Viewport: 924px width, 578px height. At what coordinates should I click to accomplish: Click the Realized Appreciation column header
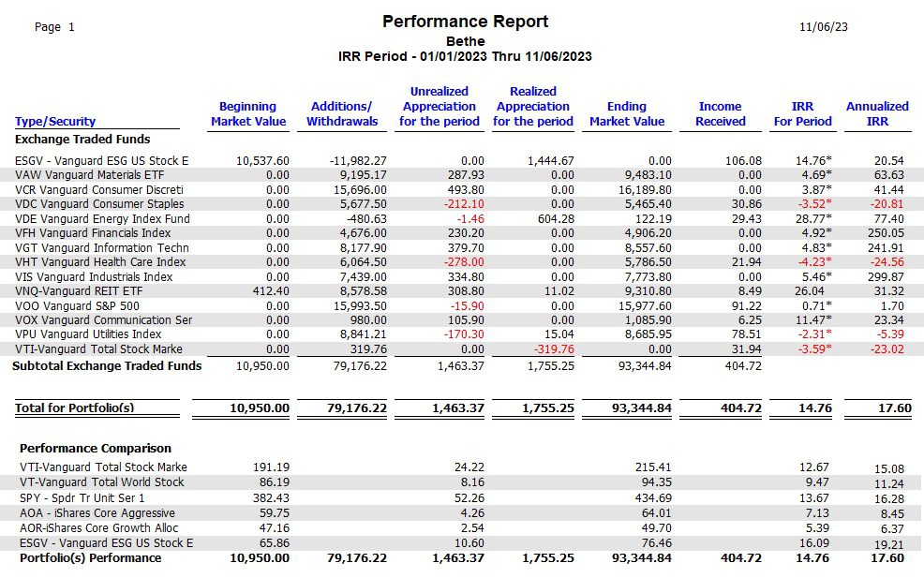coord(532,106)
